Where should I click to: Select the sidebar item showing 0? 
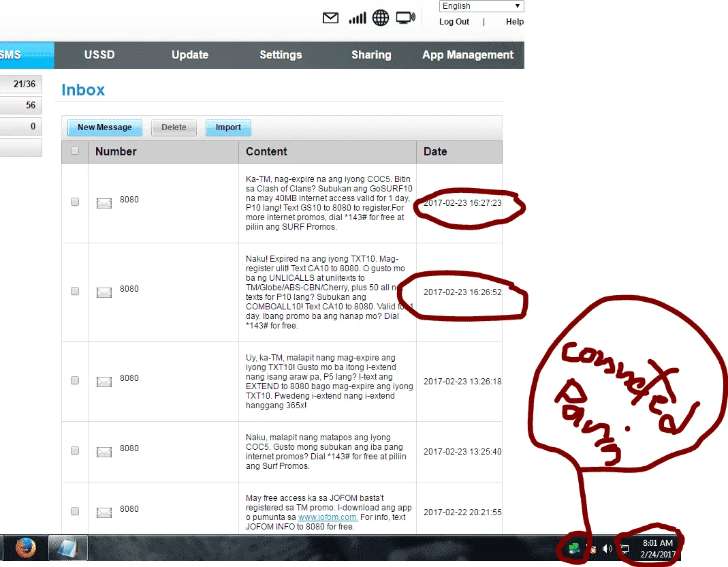(x=21, y=126)
